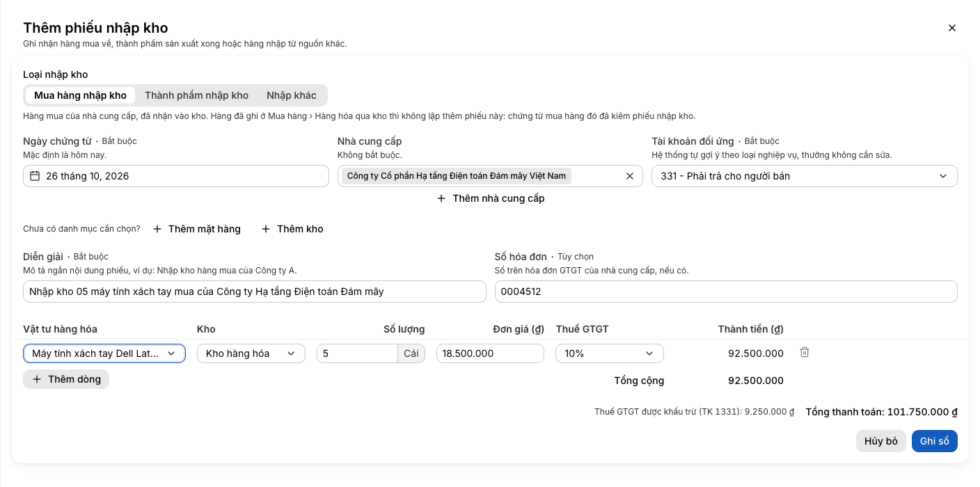Viewport: 980px width, 487px height.
Task: Change the Thuế GTGT 10% rate dropdown
Action: pyautogui.click(x=610, y=353)
